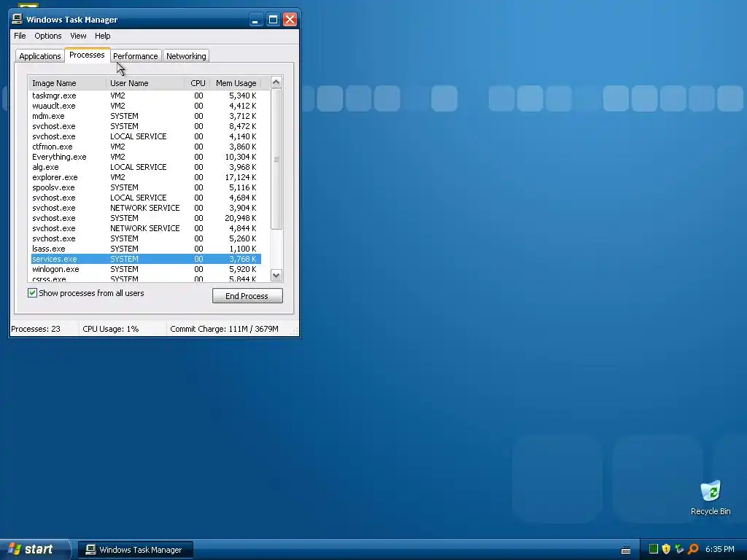The width and height of the screenshot is (747, 560).
Task: Open the yellow security shield tray icon
Action: tap(666, 549)
